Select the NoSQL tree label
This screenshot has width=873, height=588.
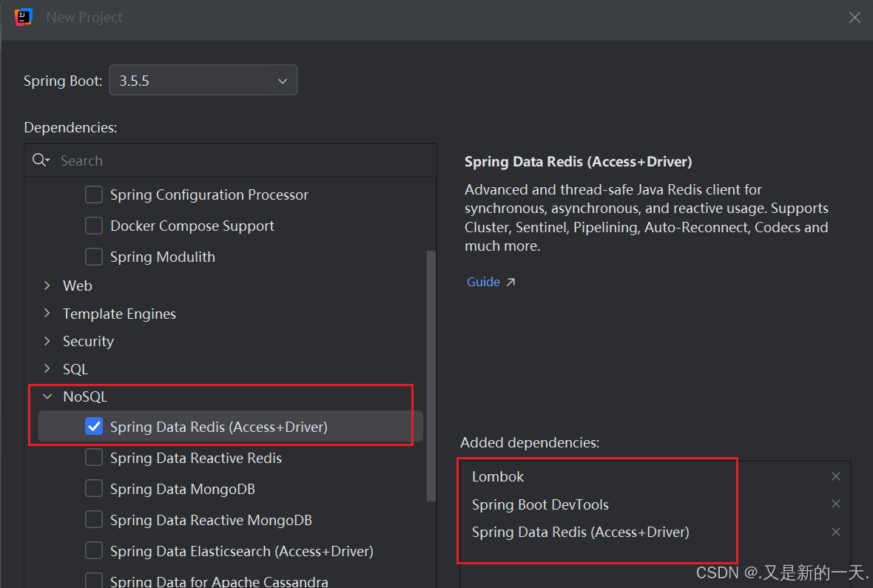point(85,396)
